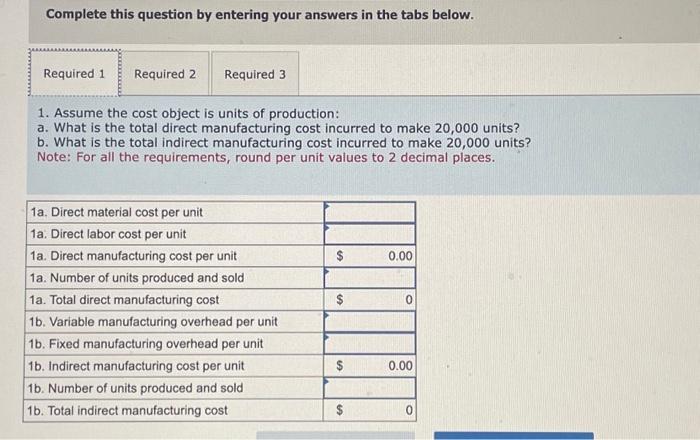Select the Indirect manufacturing cost per unit 0.00 cell
Viewport: 700px width, 440px height.
pyautogui.click(x=370, y=366)
